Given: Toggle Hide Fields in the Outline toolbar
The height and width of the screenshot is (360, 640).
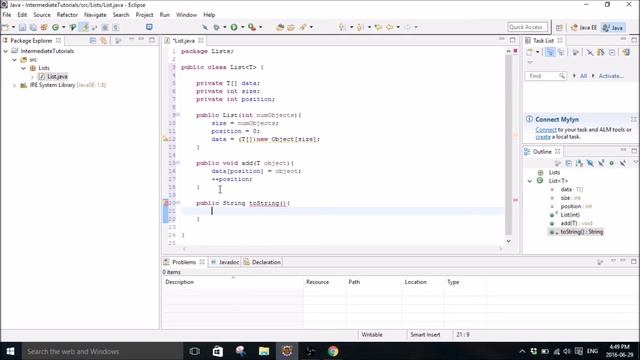Looking at the screenshot, I should [x=590, y=163].
